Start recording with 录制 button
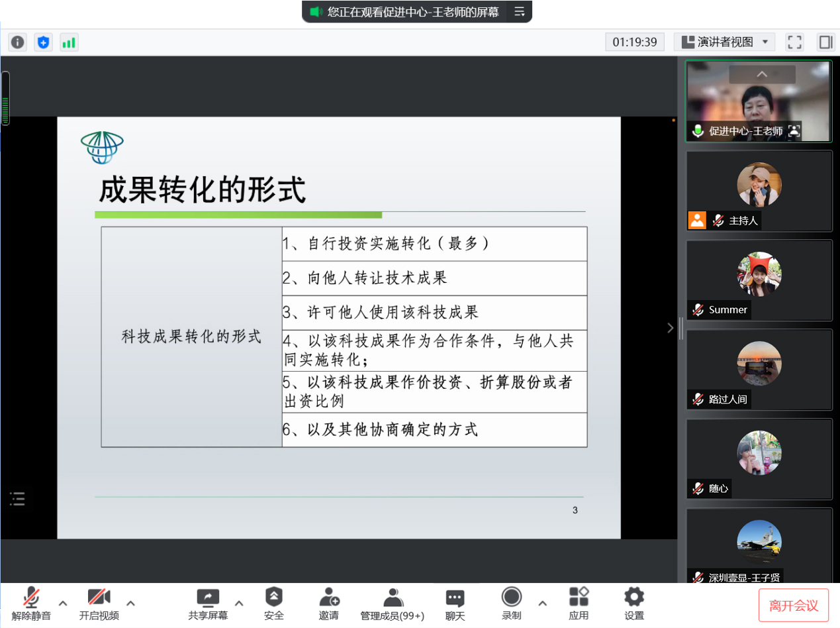The width and height of the screenshot is (840, 628). [x=511, y=603]
